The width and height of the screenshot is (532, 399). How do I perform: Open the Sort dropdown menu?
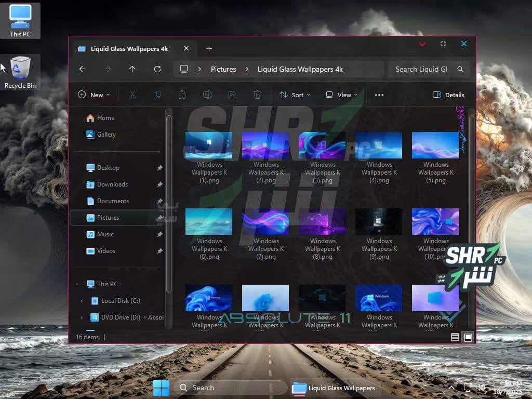click(295, 95)
